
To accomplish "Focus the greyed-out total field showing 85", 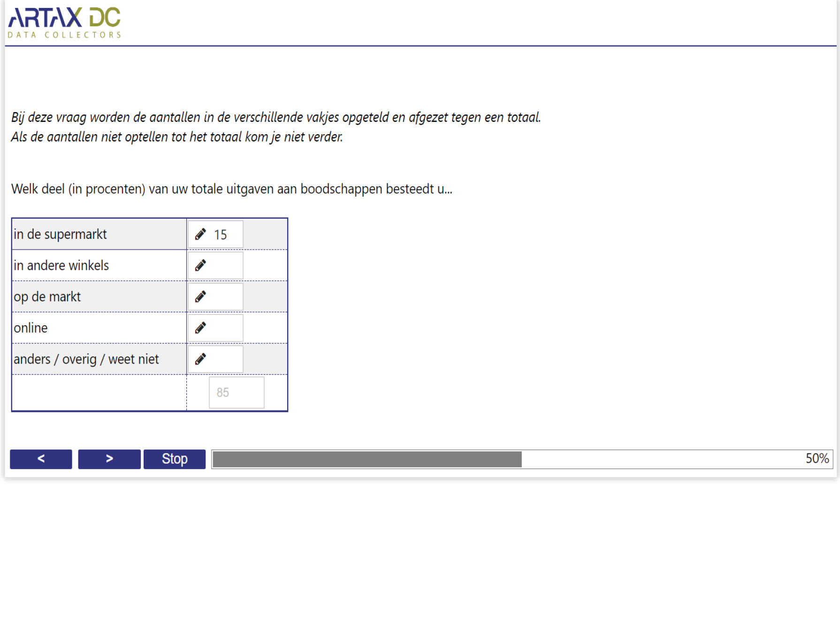I will [x=237, y=393].
